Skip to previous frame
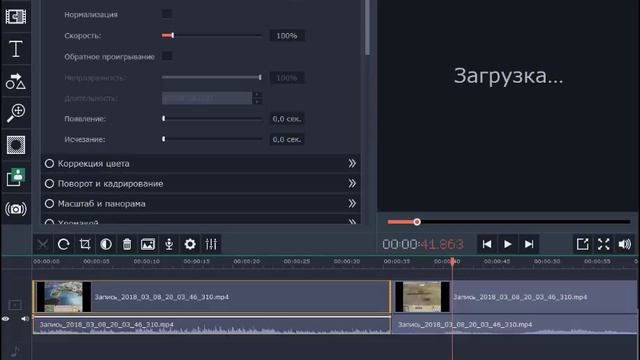 pyautogui.click(x=487, y=244)
